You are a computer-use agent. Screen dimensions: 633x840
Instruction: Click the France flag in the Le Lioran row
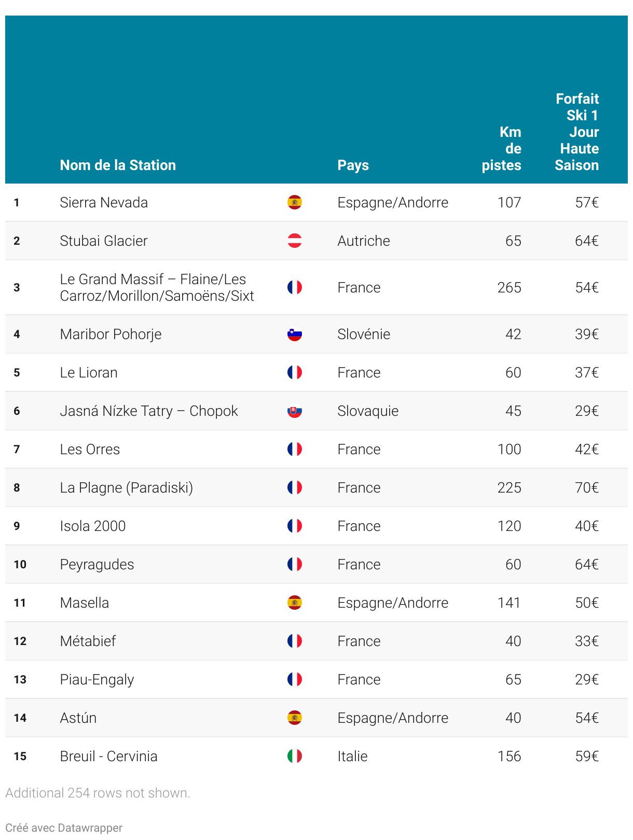click(295, 372)
